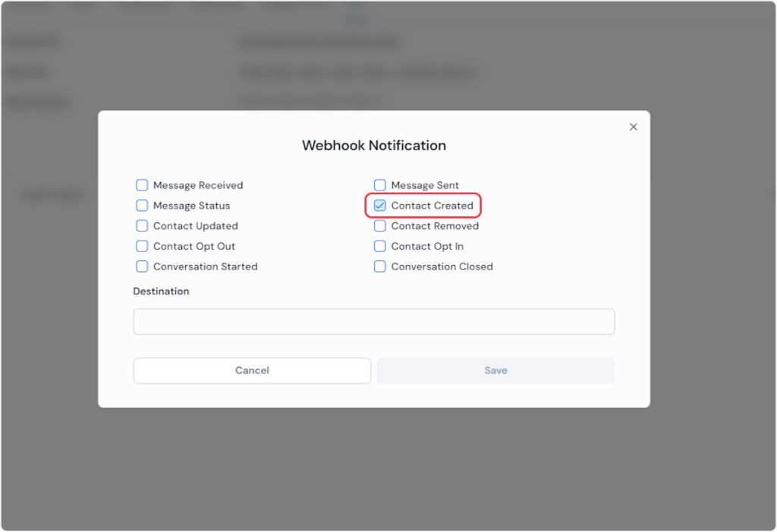The image size is (777, 532).
Task: Toggle the Contact Updated checkbox
Action: [142, 226]
